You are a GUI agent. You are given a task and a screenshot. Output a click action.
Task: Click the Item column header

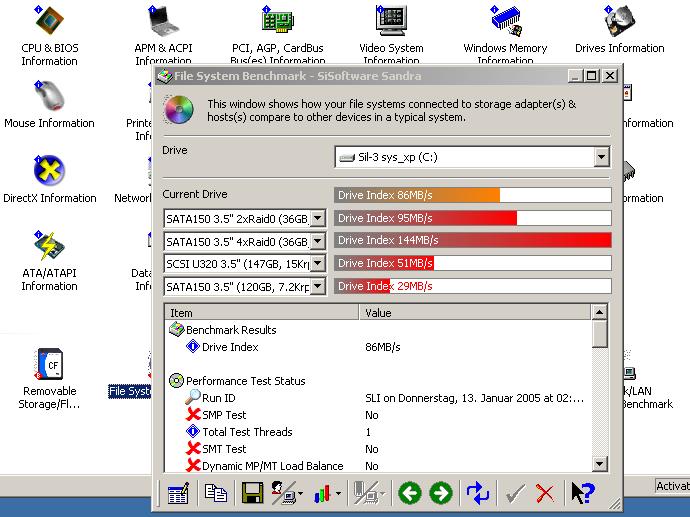pos(262,312)
